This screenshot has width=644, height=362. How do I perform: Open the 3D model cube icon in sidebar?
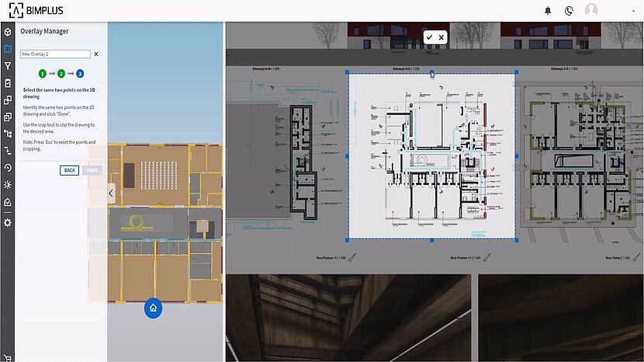tap(7, 33)
